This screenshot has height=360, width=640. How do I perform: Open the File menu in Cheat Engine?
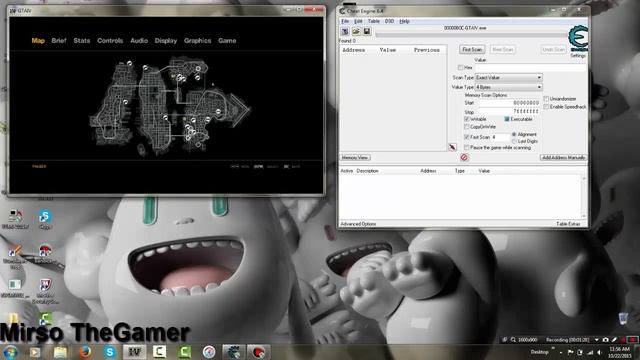pyautogui.click(x=345, y=21)
